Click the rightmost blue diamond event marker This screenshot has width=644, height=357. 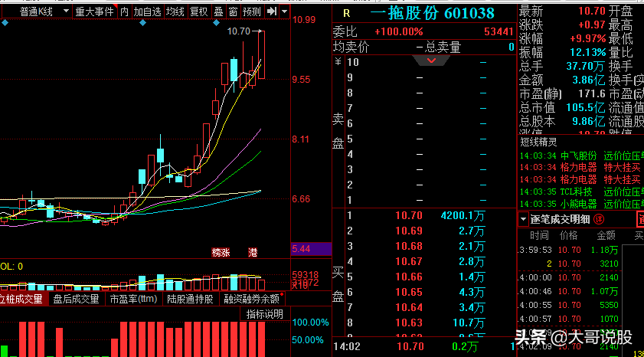217,23
